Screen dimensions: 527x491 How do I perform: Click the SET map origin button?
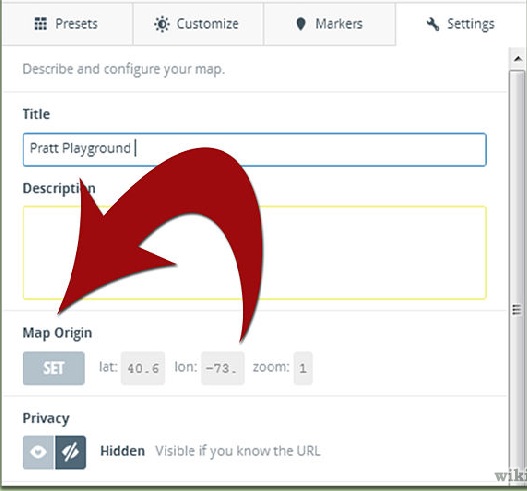tap(54, 368)
